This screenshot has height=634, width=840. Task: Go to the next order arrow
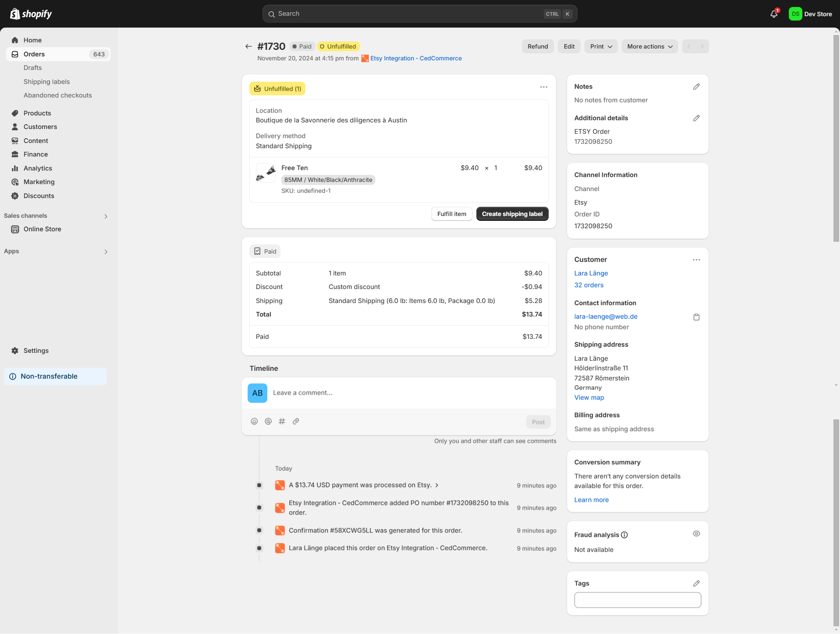click(x=702, y=46)
